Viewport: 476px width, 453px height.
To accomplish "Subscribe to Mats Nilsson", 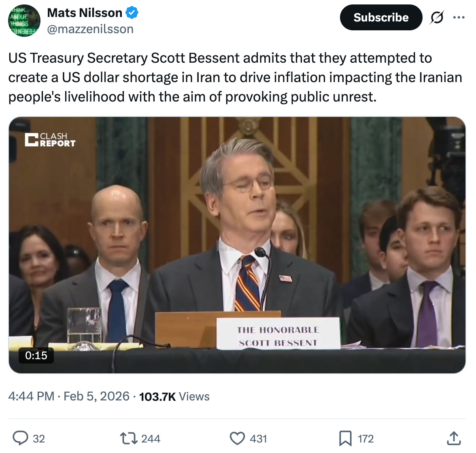I will (x=381, y=17).
